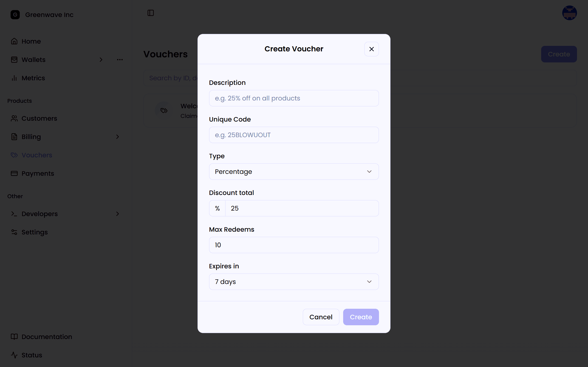Expand the Billing submenu chevron

pos(118,137)
